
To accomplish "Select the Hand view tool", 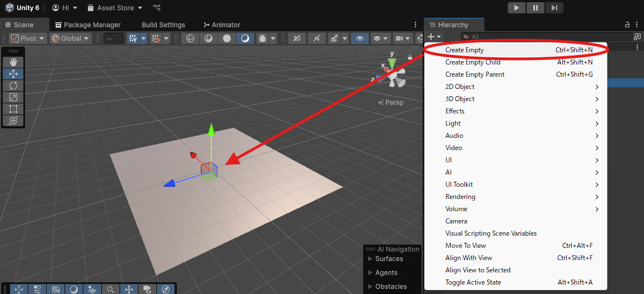I will pos(13,62).
